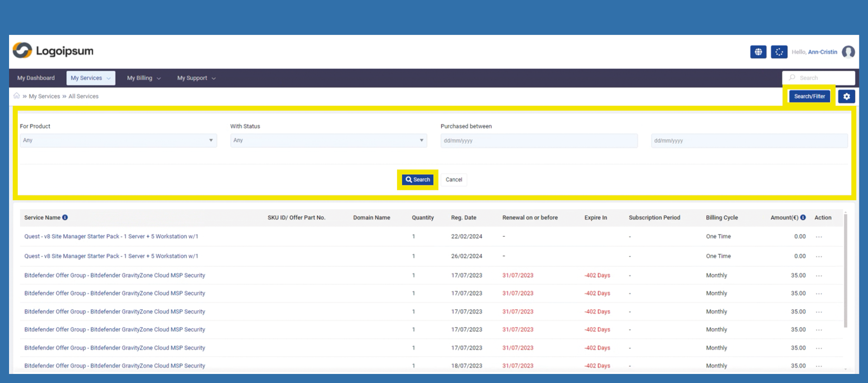Click the Cancel button
The width and height of the screenshot is (868, 383).
tap(454, 180)
